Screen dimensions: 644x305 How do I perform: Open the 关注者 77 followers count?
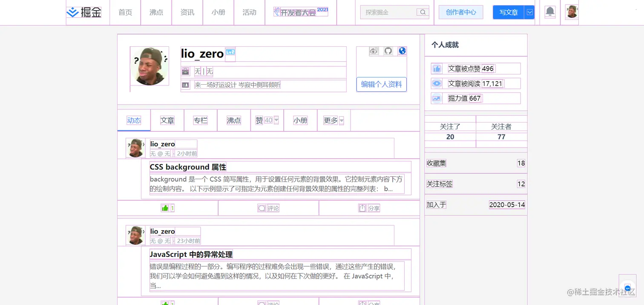coord(501,131)
